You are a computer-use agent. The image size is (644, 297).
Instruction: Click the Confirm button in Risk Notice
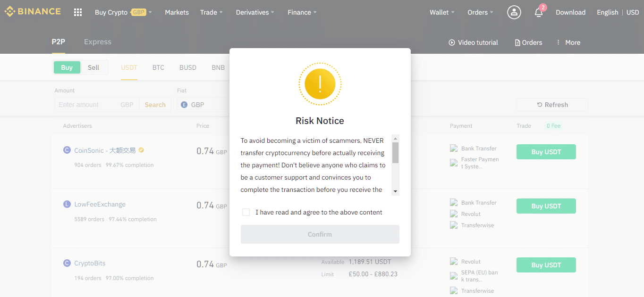point(320,234)
